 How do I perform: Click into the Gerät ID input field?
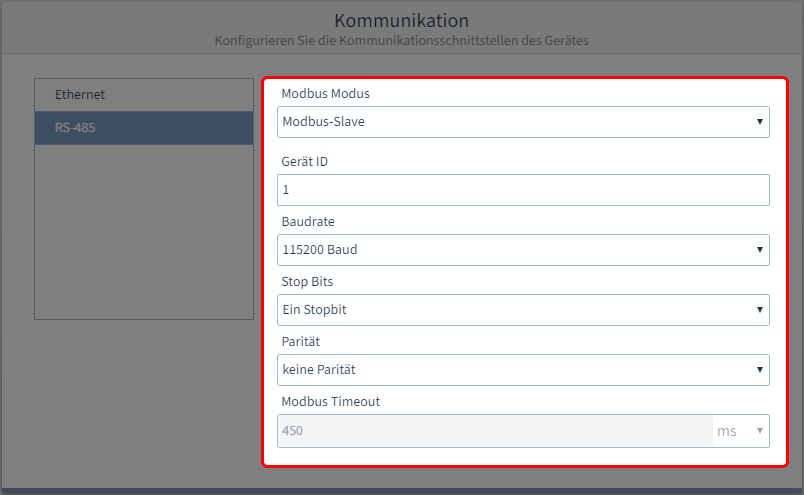(x=523, y=190)
